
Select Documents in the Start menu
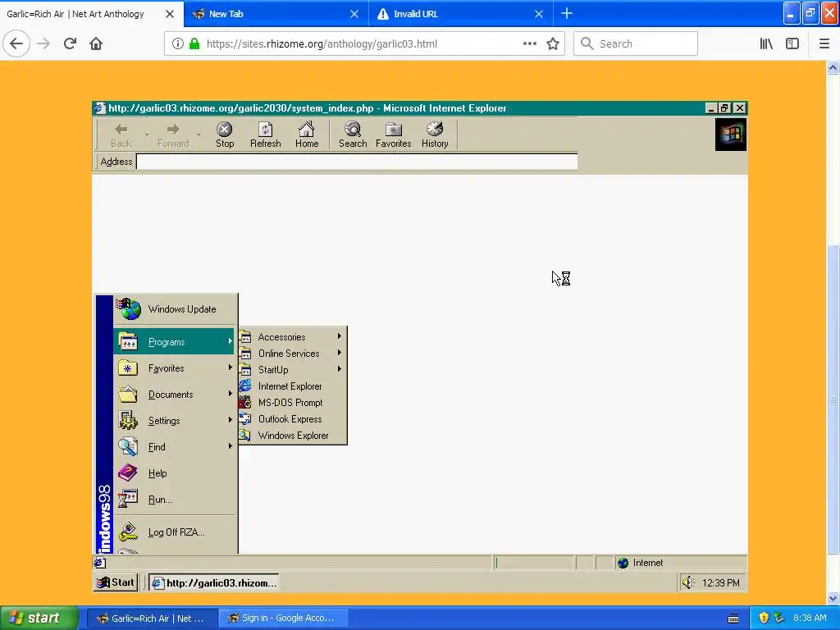(174, 395)
